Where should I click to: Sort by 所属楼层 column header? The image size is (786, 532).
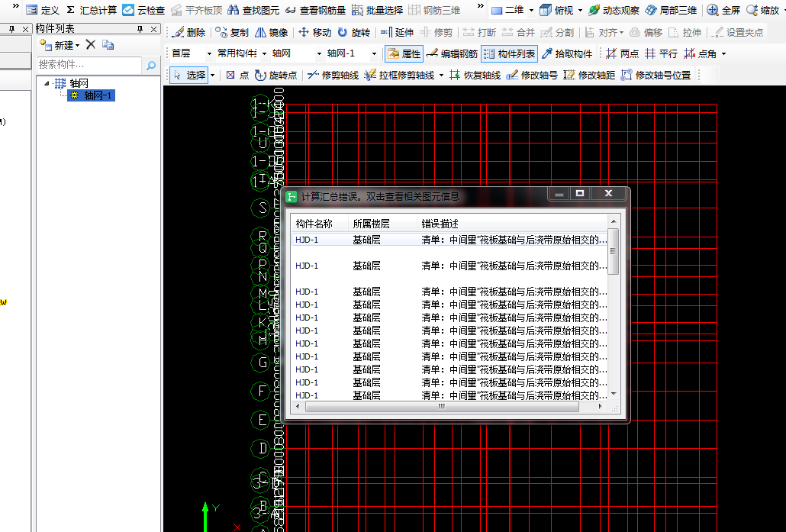point(383,224)
